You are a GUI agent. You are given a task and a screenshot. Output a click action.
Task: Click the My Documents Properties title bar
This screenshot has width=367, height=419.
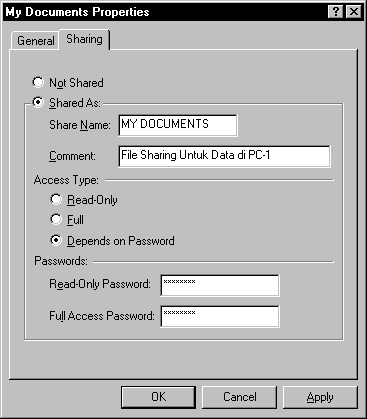[165, 12]
